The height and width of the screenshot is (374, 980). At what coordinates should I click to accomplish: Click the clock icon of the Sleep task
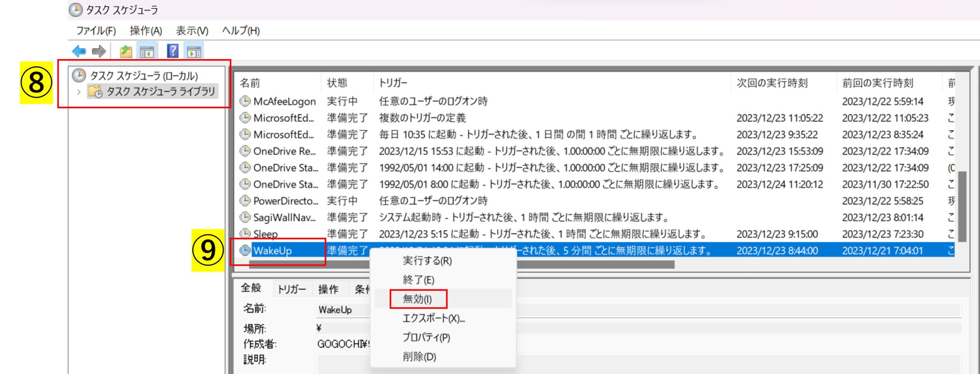click(245, 234)
